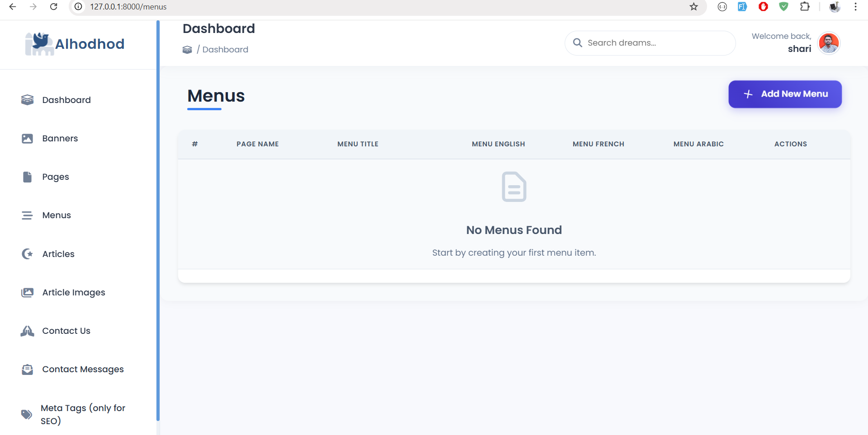The height and width of the screenshot is (435, 868).
Task: Click the user profile avatar
Action: (x=829, y=43)
